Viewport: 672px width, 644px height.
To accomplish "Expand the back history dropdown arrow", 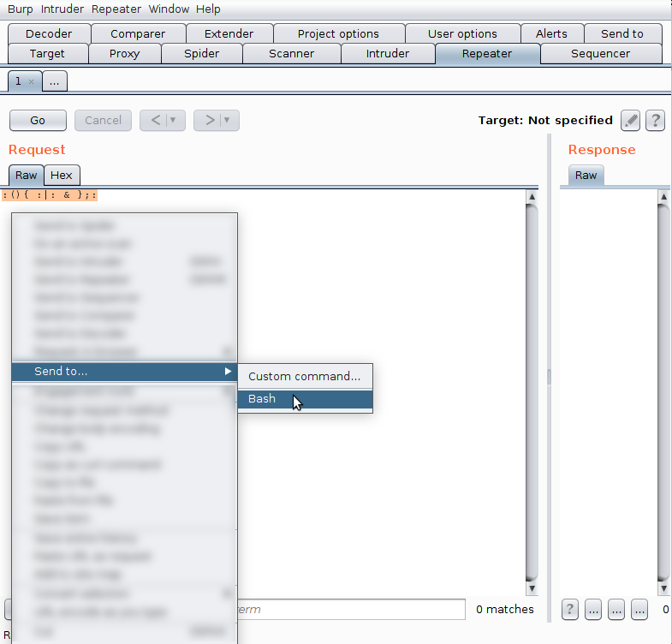I will [x=173, y=121].
